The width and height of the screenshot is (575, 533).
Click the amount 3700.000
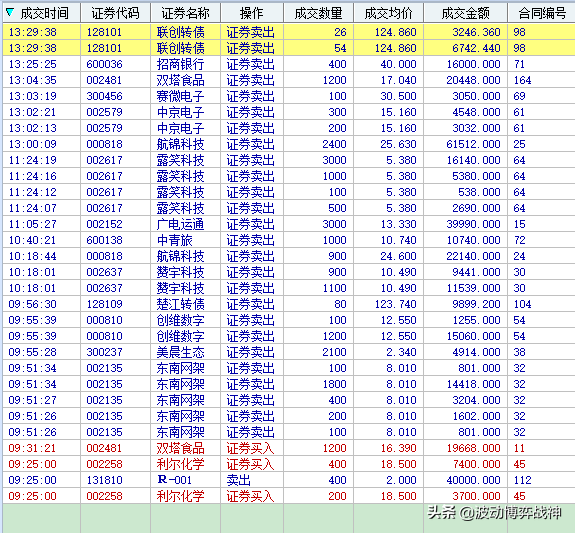click(x=476, y=496)
